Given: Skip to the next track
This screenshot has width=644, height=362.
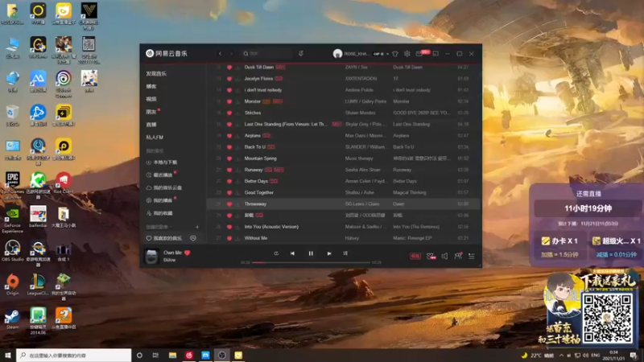Looking at the screenshot, I should [329, 253].
